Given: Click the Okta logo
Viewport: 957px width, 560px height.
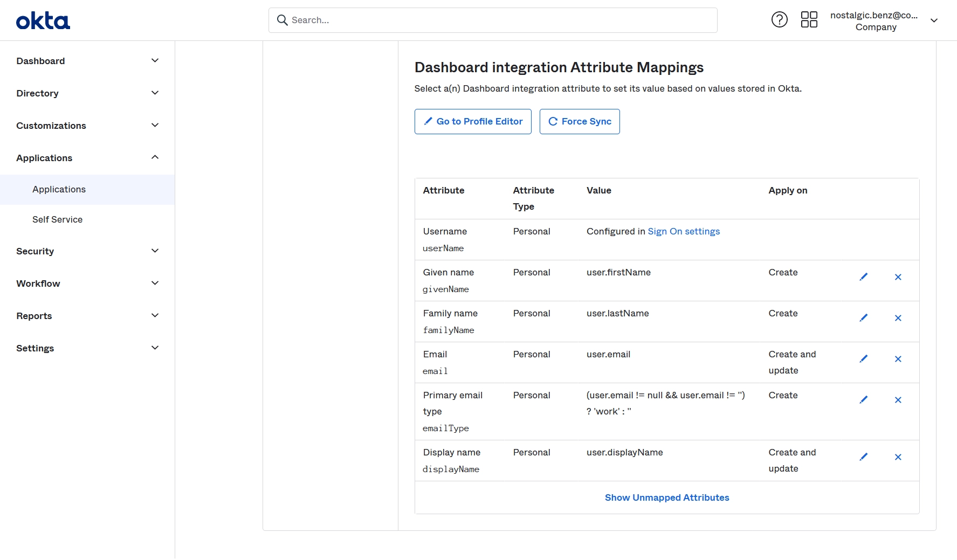Looking at the screenshot, I should point(43,21).
